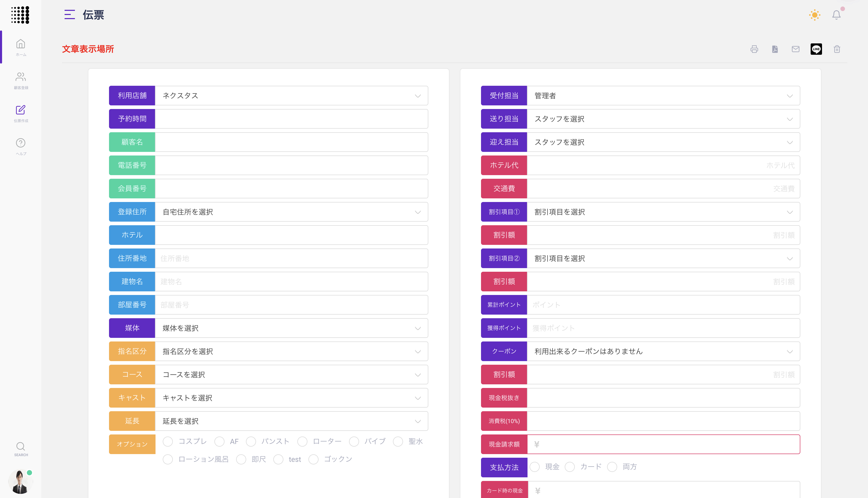Open notifications bell
868x498 pixels.
836,15
